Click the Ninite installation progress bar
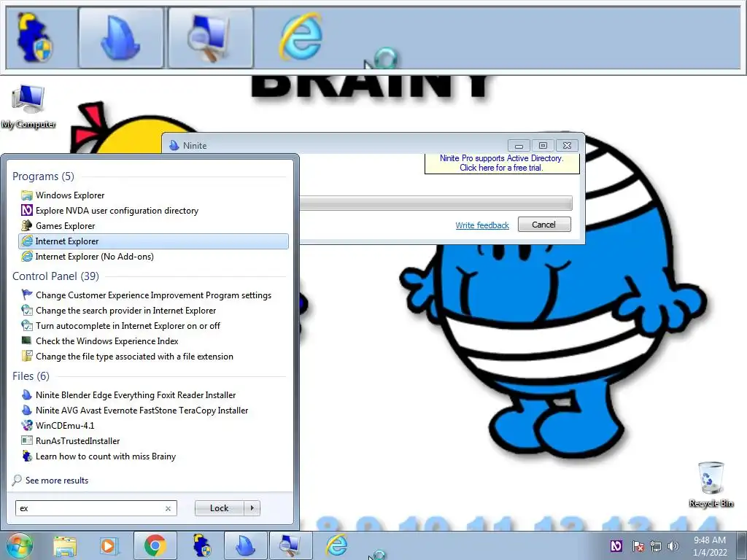Image resolution: width=747 pixels, height=560 pixels. click(x=436, y=203)
